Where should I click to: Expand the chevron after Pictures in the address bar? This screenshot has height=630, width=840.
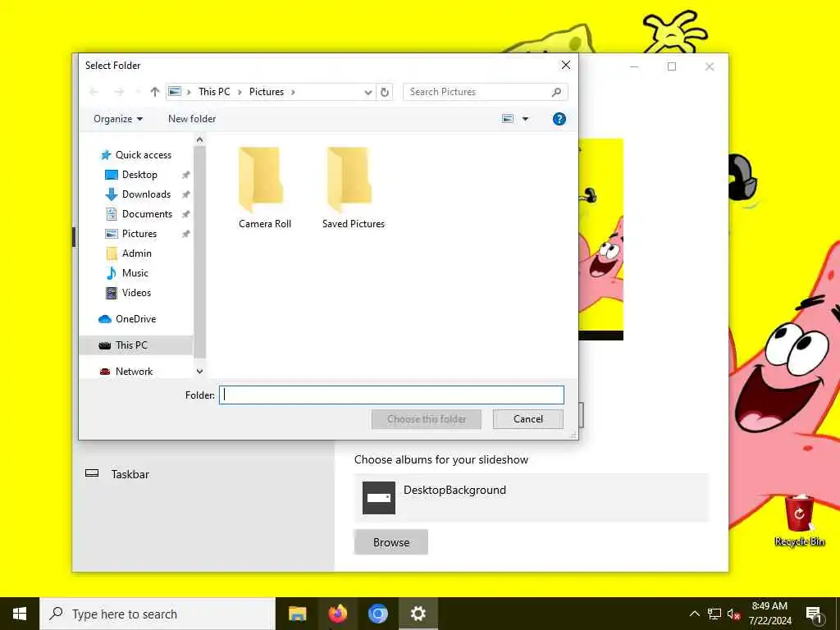293,92
